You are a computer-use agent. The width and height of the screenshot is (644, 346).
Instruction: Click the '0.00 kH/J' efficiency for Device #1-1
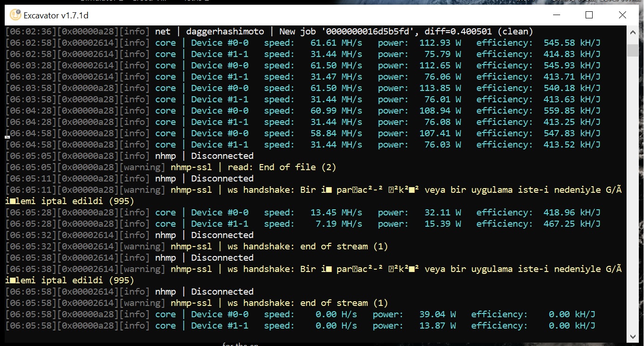[572, 326]
